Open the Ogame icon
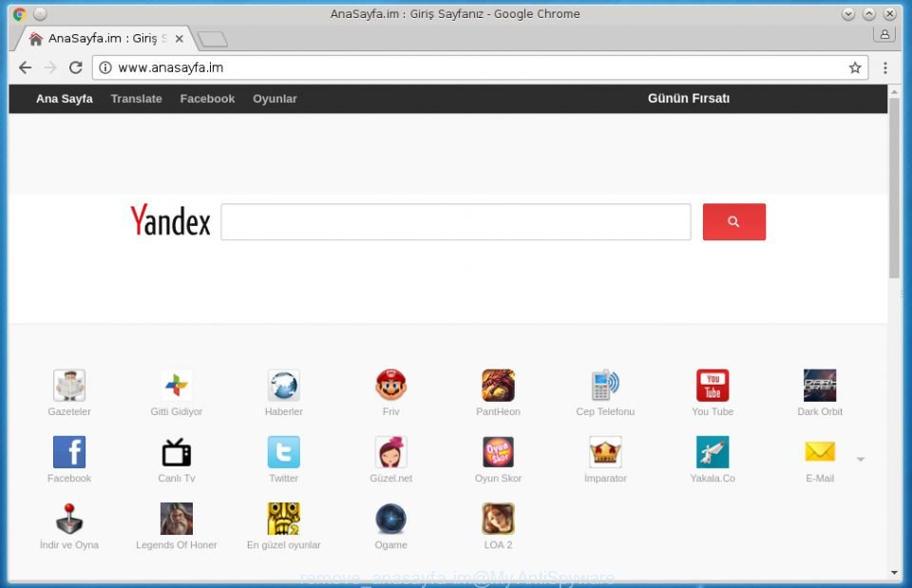Screen dimensions: 912x588 click(390, 519)
